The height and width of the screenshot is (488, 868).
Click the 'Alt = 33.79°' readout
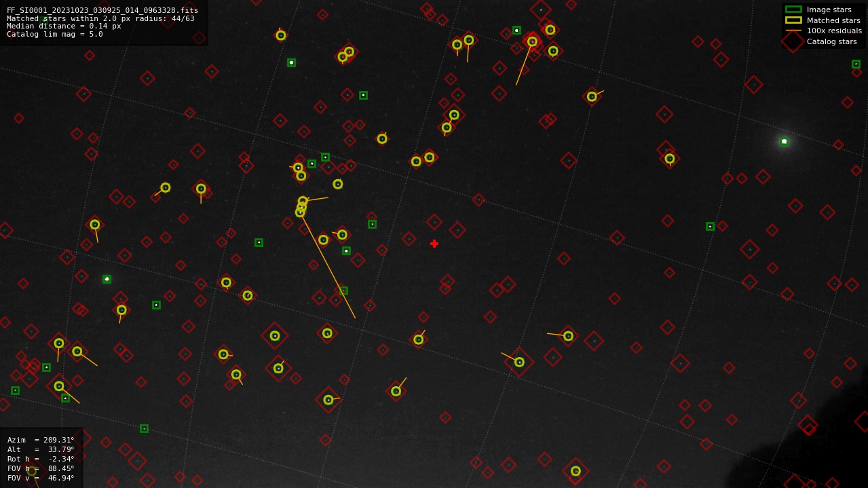[41, 449]
